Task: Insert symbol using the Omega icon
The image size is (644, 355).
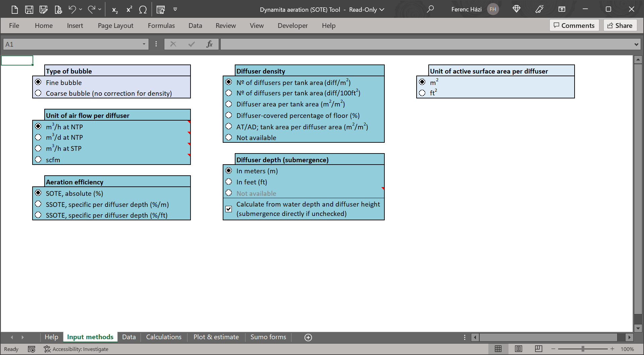Action: [143, 10]
